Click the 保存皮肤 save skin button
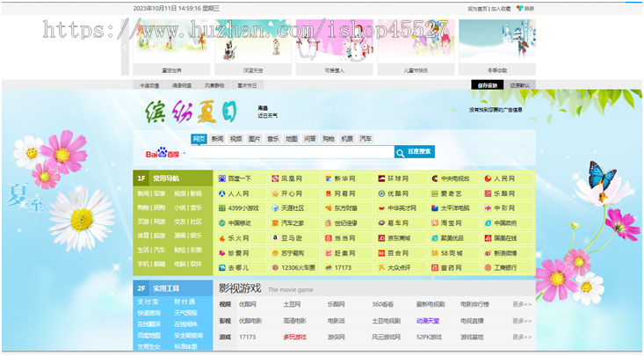The image size is (644, 356). tap(487, 85)
